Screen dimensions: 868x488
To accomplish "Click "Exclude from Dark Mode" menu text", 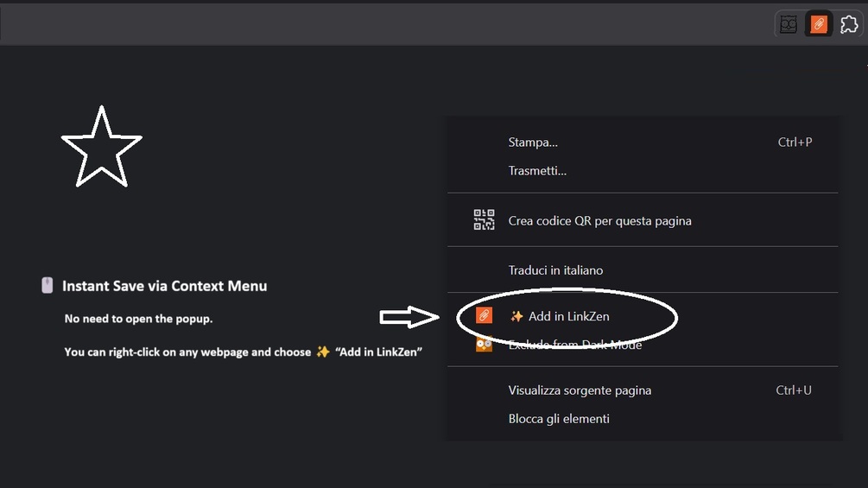I will pos(574,345).
